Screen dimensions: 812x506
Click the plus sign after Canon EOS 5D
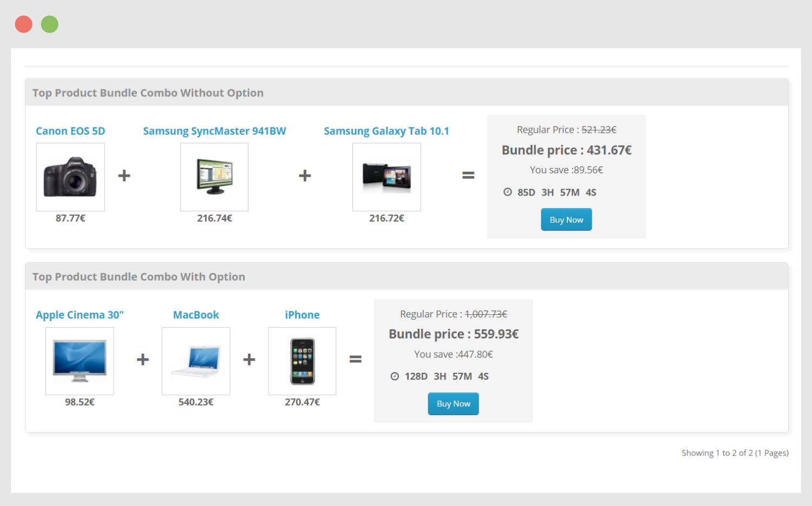point(124,176)
